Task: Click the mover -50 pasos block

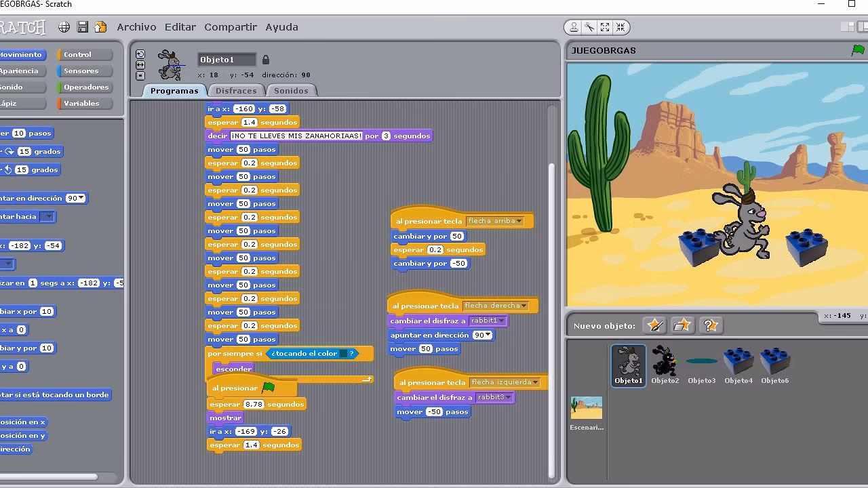Action: tap(432, 411)
